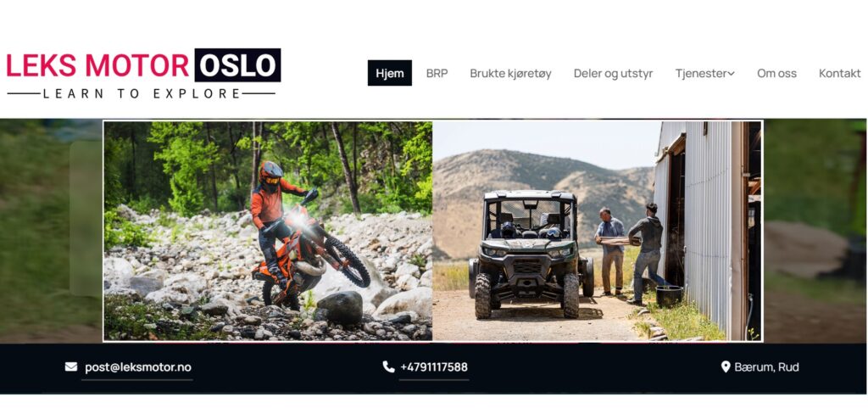The height and width of the screenshot is (408, 868).
Task: Select Deler og utstyr in navigation
Action: click(x=614, y=74)
